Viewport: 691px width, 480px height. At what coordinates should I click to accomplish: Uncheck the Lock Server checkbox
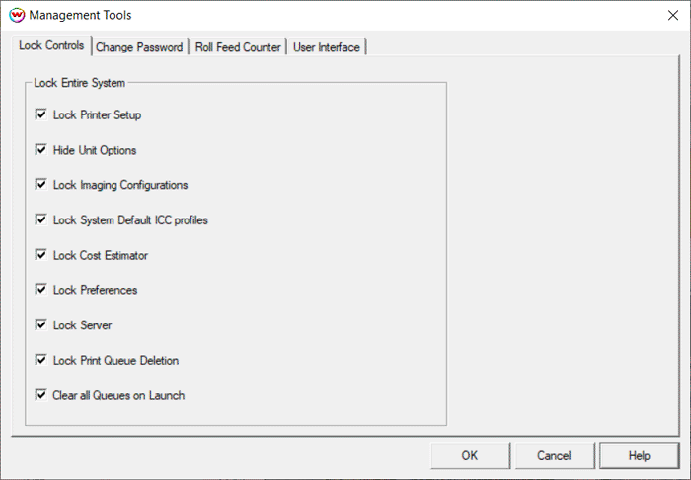(41, 325)
